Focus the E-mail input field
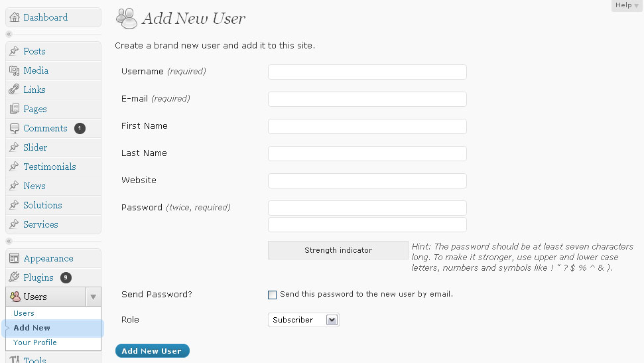Viewport: 644px width, 363px height. click(x=367, y=99)
